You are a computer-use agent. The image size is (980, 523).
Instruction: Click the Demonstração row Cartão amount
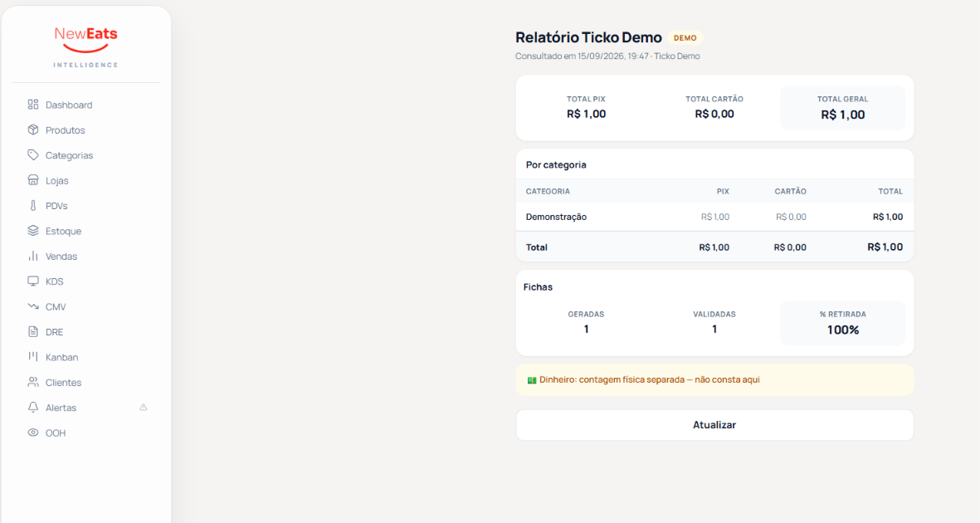791,217
